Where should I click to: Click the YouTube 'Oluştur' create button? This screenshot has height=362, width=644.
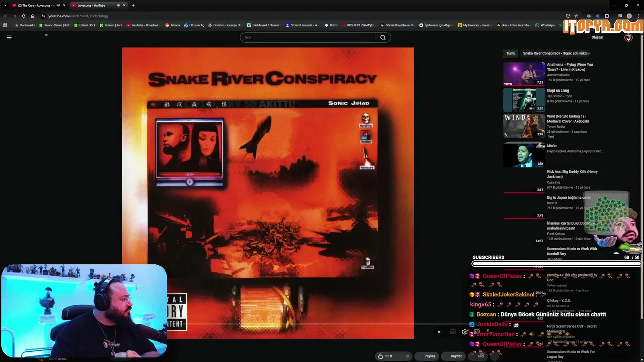click(x=597, y=37)
